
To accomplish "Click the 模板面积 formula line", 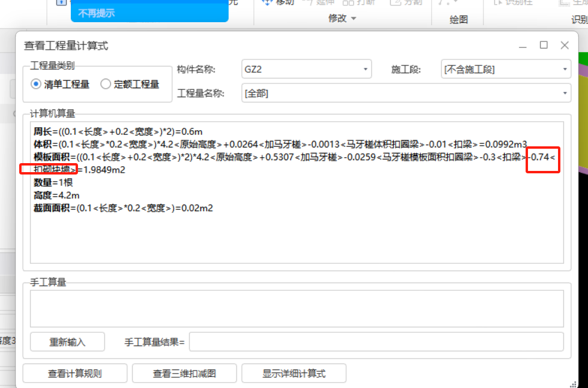I will pos(295,163).
